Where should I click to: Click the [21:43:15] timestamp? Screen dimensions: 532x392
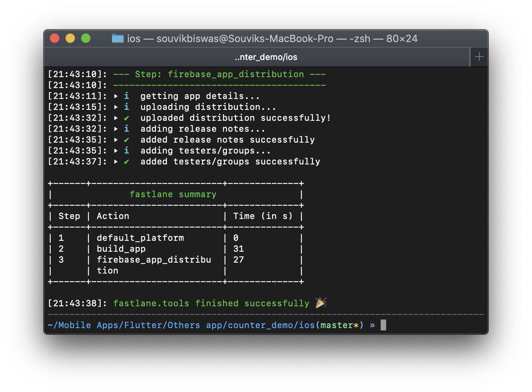coord(77,107)
